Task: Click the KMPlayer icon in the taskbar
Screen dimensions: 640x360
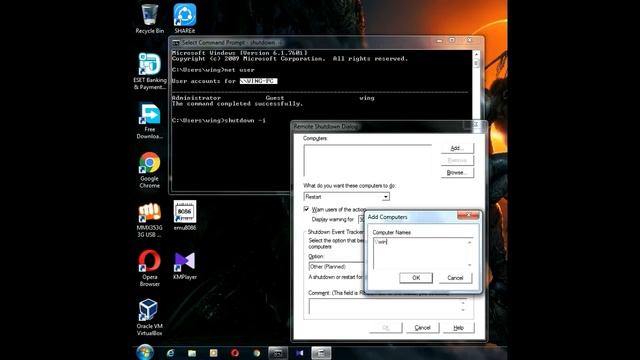Action: point(300,353)
